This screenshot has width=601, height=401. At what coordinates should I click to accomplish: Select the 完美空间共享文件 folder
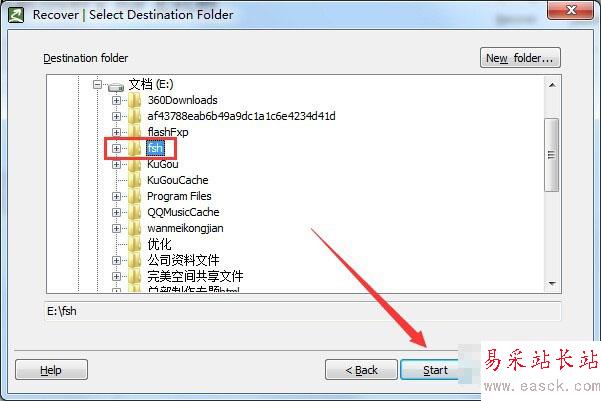pyautogui.click(x=195, y=276)
